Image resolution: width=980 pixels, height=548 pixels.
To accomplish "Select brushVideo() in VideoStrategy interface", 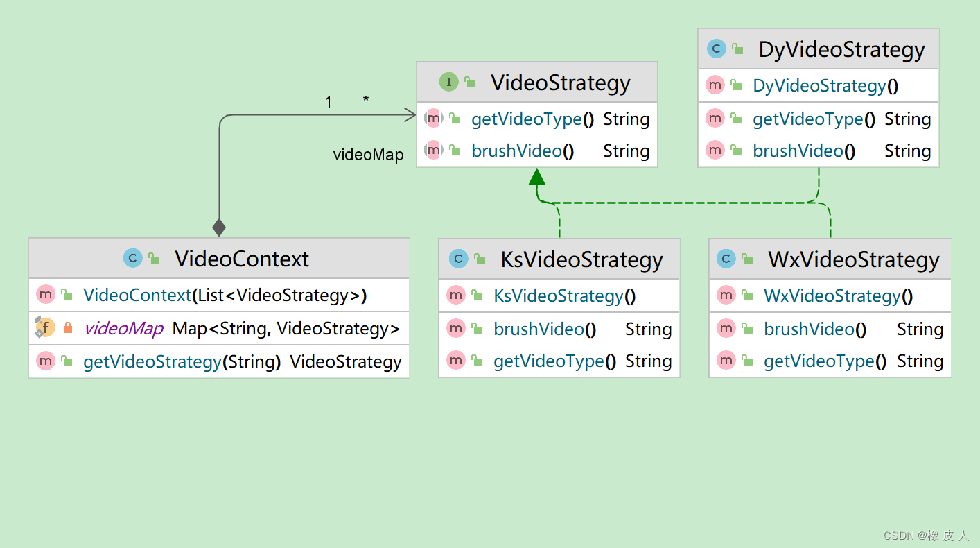I will [x=536, y=151].
